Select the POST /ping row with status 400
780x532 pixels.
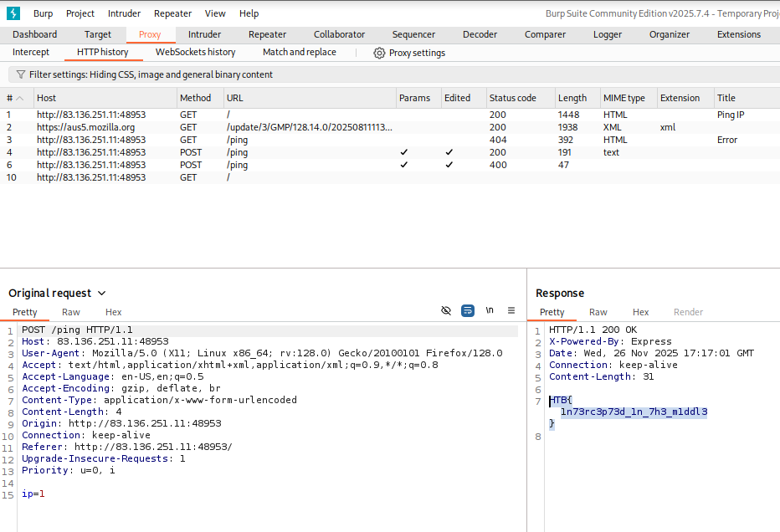point(251,165)
